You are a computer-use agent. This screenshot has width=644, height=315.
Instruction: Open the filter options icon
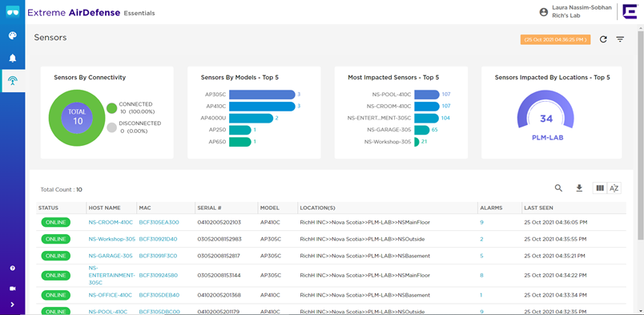[x=620, y=39]
